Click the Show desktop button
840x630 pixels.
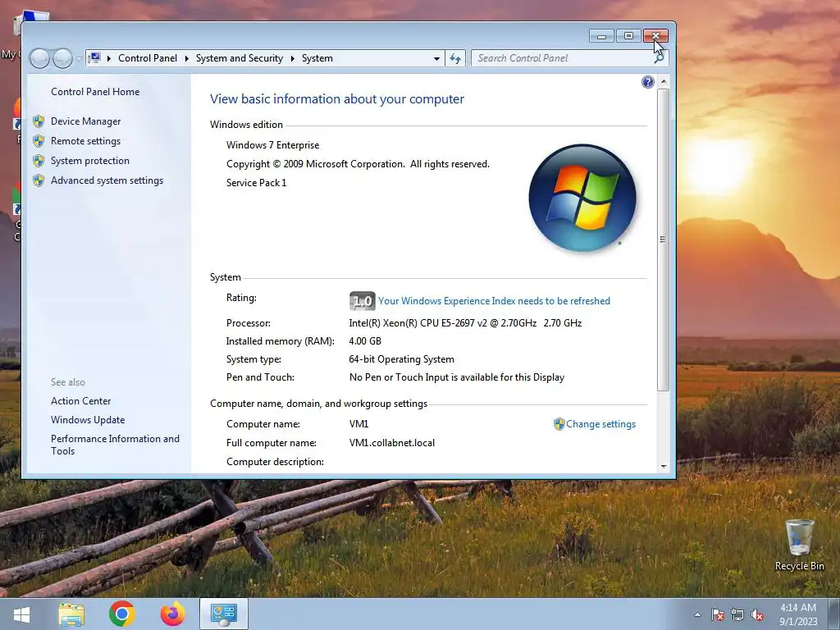click(834, 614)
